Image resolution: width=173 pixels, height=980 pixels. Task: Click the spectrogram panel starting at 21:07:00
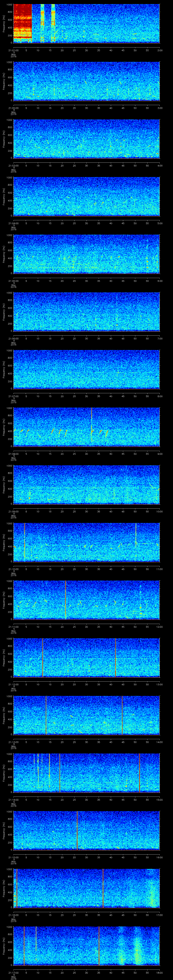pyautogui.click(x=86, y=369)
